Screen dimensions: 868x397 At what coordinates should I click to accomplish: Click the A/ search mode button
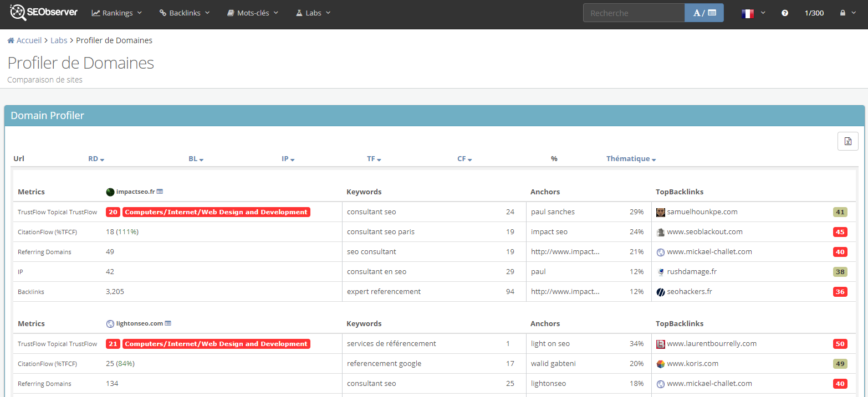coord(704,13)
